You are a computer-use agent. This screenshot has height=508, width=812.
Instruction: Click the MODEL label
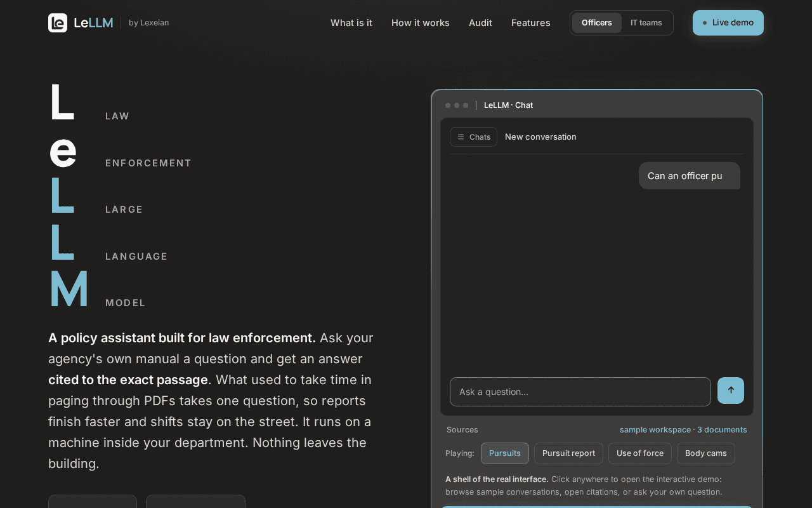coord(126,303)
